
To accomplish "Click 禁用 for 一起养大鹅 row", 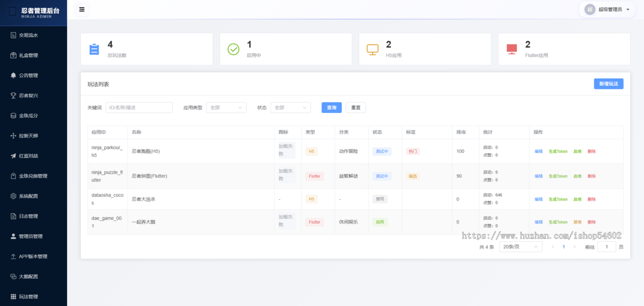I will (577, 222).
